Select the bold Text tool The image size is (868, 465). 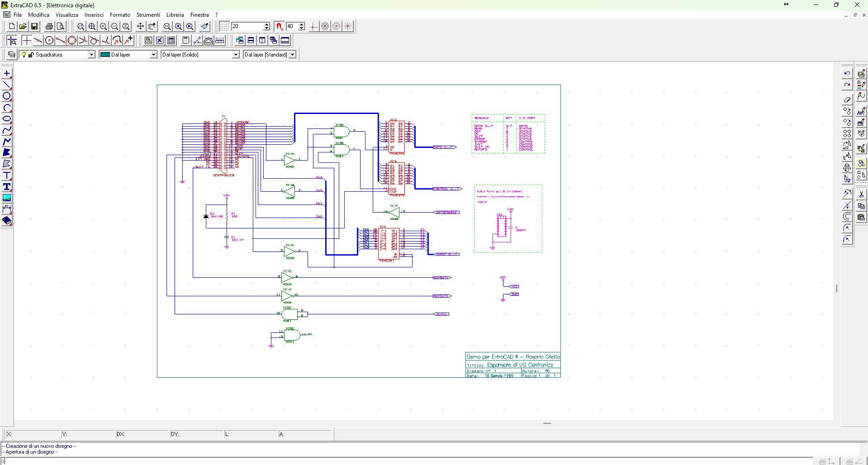point(7,186)
